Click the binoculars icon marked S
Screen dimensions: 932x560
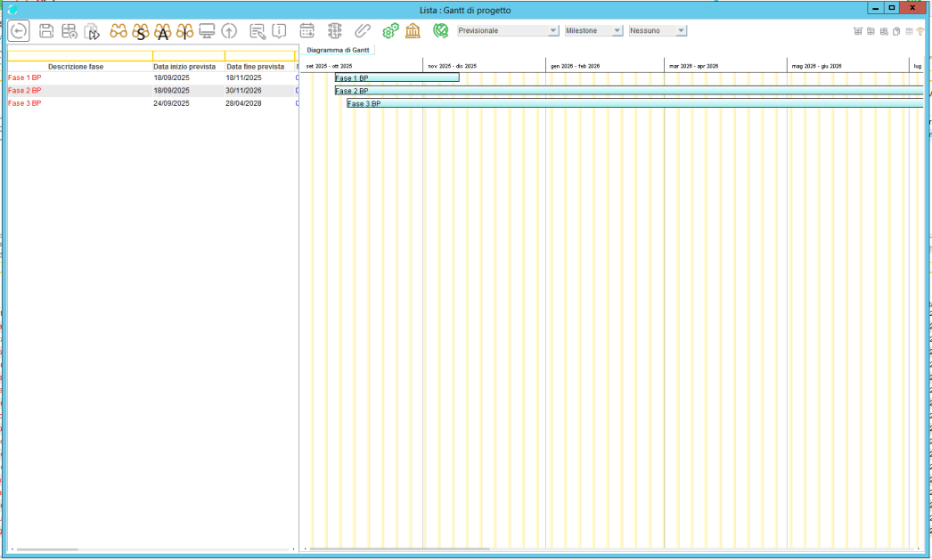pyautogui.click(x=141, y=32)
